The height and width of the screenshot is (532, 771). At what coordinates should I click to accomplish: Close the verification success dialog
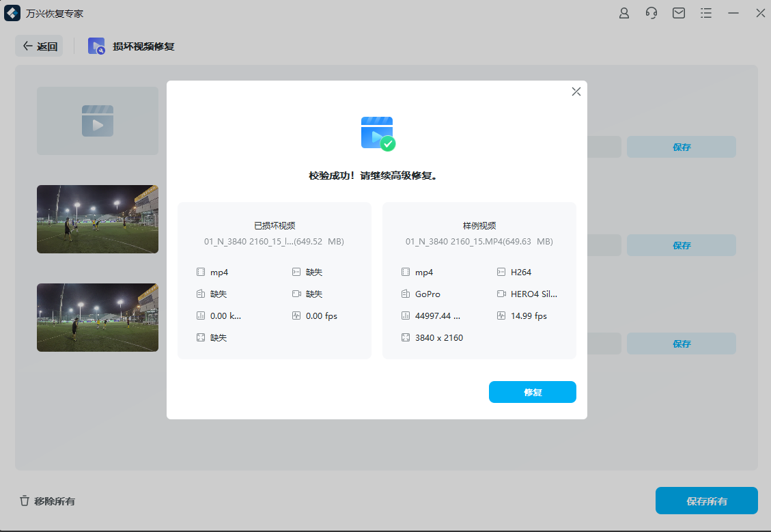[576, 91]
